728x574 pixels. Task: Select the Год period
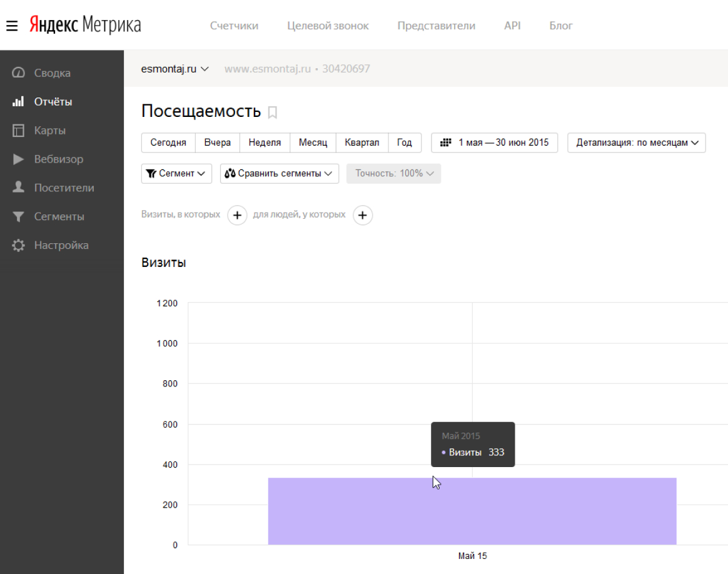click(x=405, y=143)
